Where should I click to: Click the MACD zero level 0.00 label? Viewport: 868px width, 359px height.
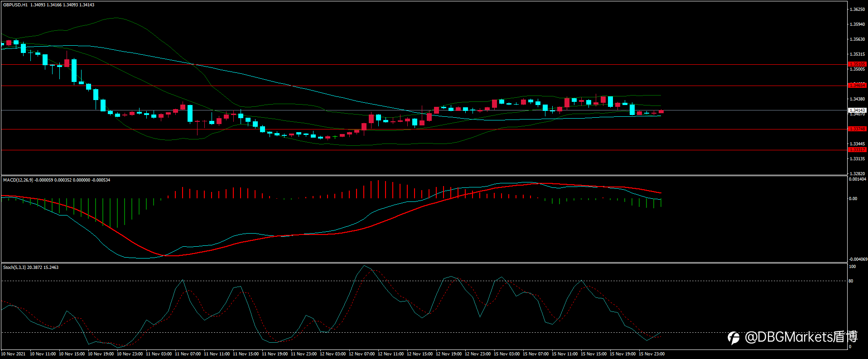click(853, 199)
